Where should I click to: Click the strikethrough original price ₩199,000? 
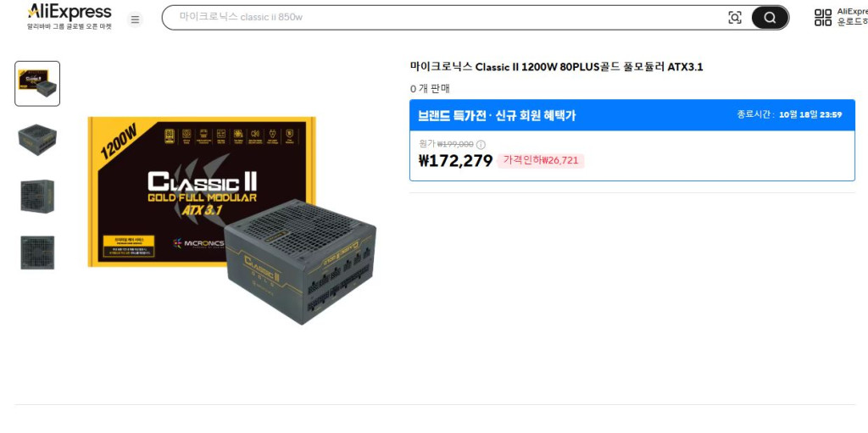click(455, 144)
